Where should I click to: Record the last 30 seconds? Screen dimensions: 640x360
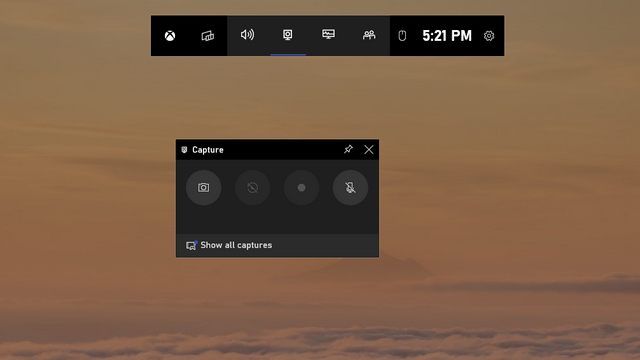pos(253,188)
